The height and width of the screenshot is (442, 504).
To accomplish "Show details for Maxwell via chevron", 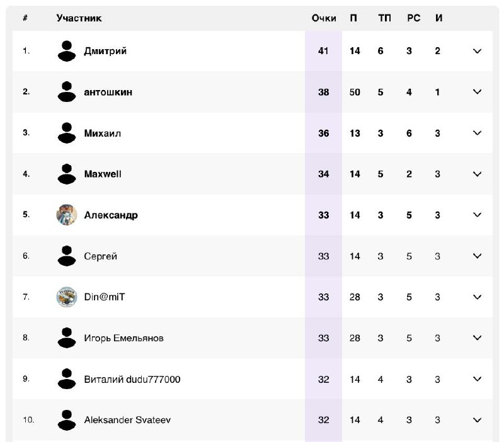I will tap(478, 174).
